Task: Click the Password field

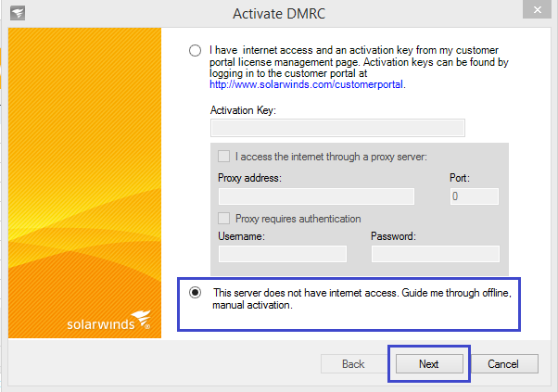Action: point(436,254)
